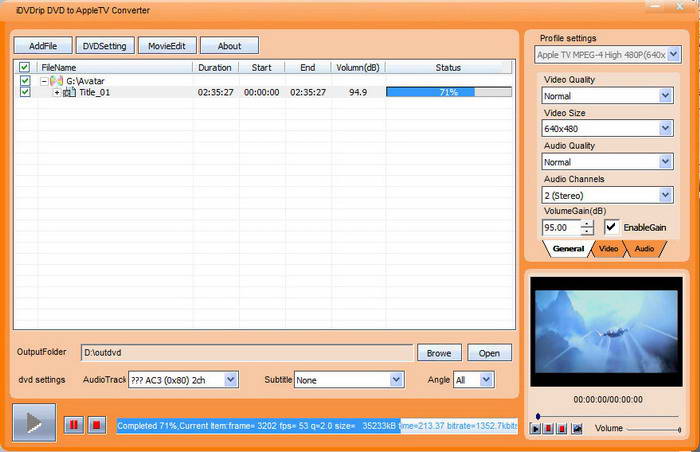
Task: Adjust the preview Volume slider
Action: tap(654, 430)
